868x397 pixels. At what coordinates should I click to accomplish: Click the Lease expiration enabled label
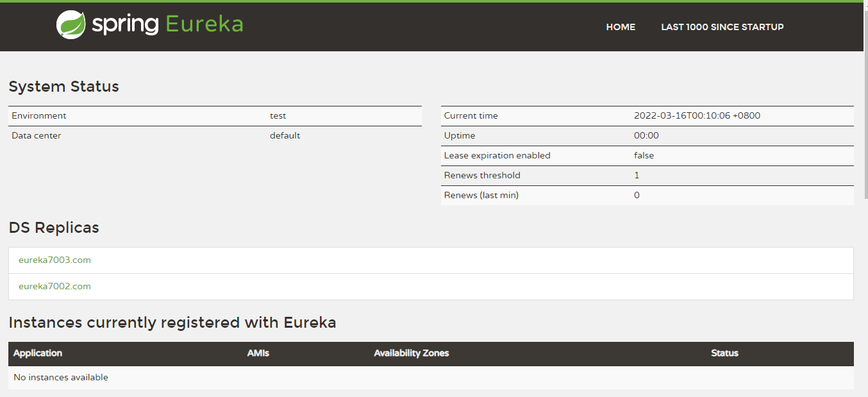coord(497,156)
